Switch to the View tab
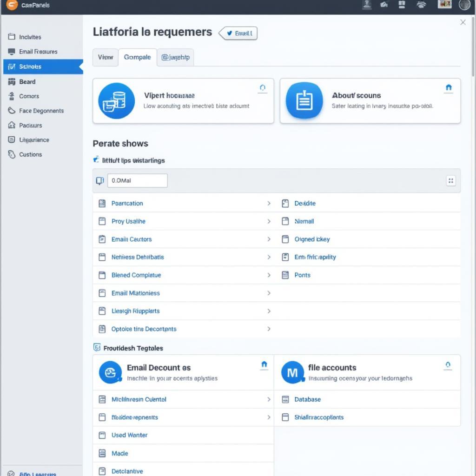This screenshot has height=476, width=476. point(106,57)
